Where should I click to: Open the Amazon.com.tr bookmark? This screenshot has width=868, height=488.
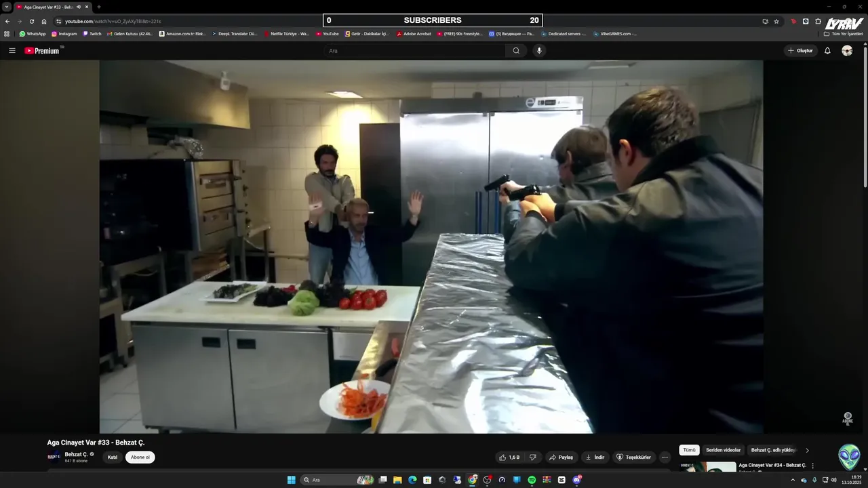coord(182,33)
